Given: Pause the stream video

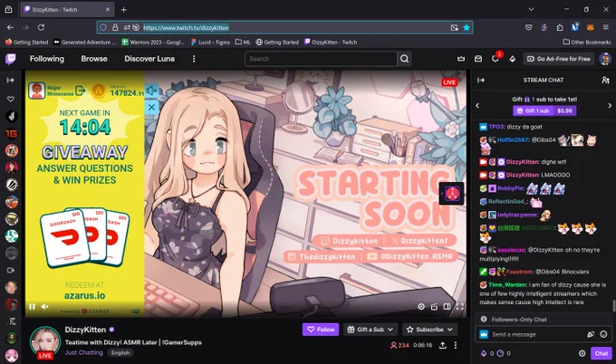Looking at the screenshot, I should (x=33, y=307).
